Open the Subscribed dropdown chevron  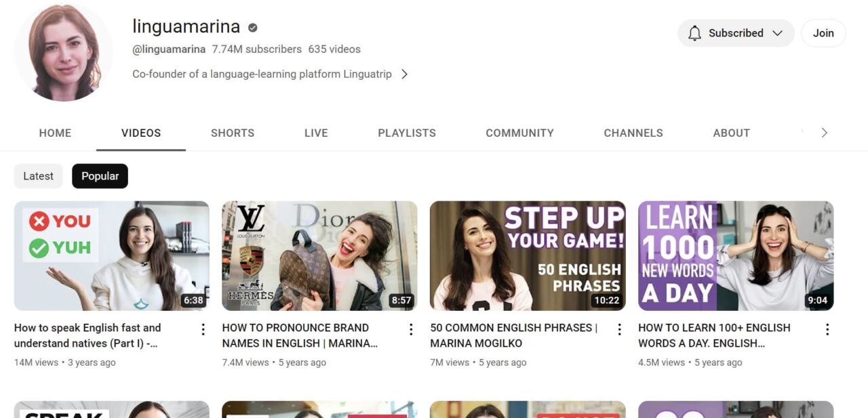778,33
